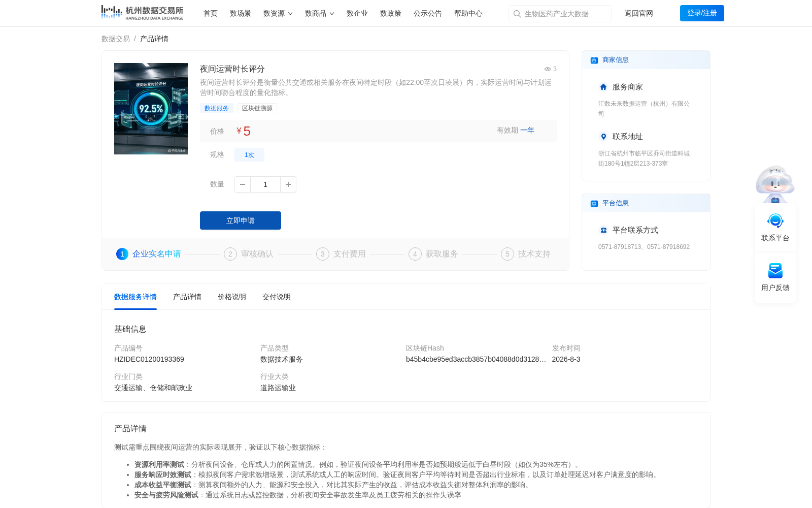812x508 pixels.
Task: Click the blockchain hash value b45b4cbe95ed...
Action: coord(476,359)
